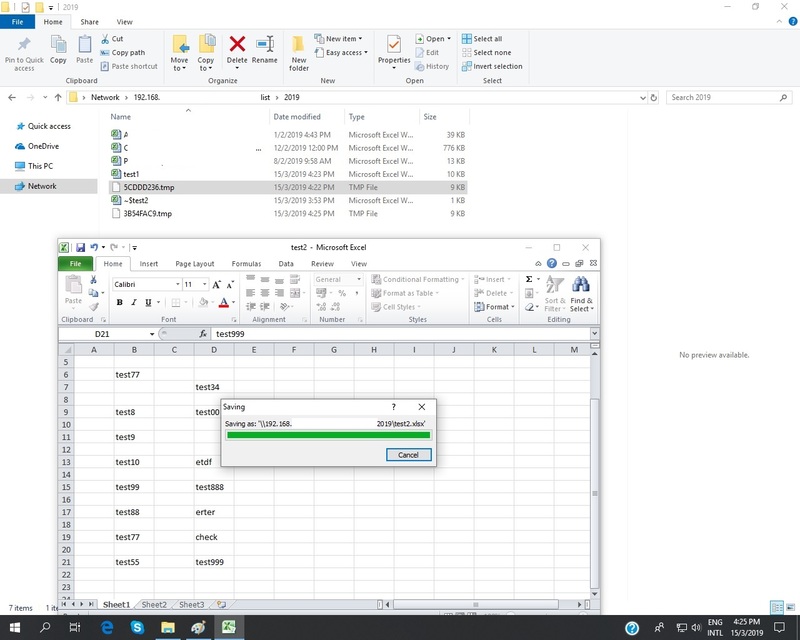Open the Share tab in File Explorer
The width and height of the screenshot is (800, 640).
(x=90, y=20)
